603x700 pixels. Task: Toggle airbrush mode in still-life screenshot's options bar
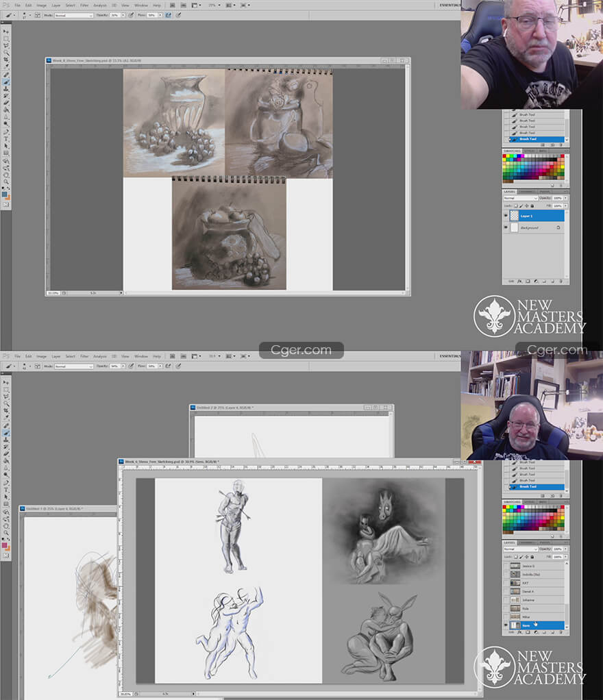tap(169, 15)
